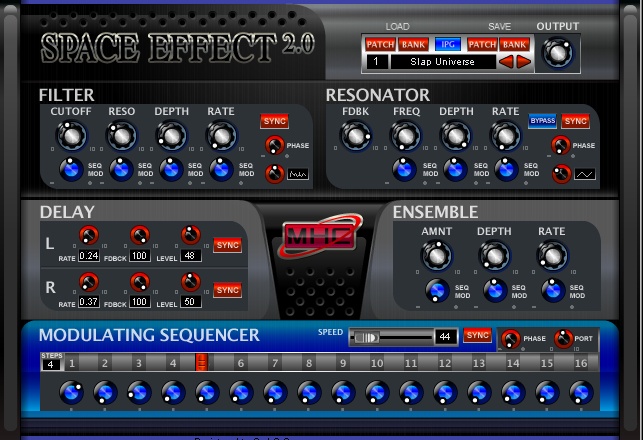
Task: Click the Load PATCH button
Action: 380,45
